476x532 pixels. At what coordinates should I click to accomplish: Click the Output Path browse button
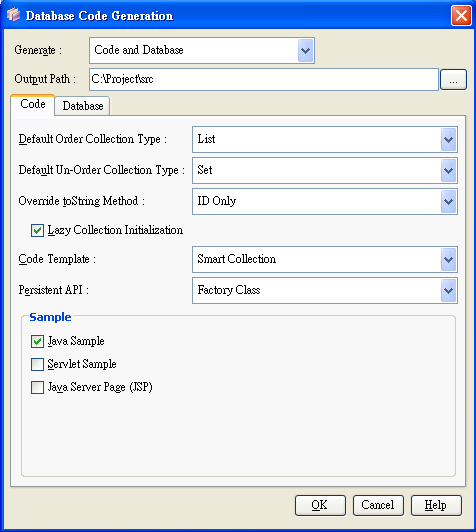point(453,80)
